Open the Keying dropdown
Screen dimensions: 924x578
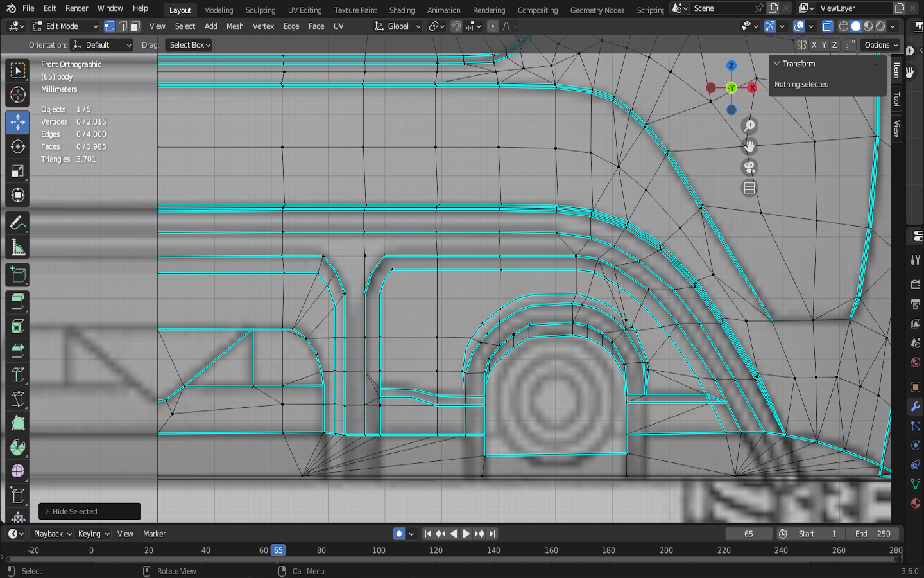[93, 534]
